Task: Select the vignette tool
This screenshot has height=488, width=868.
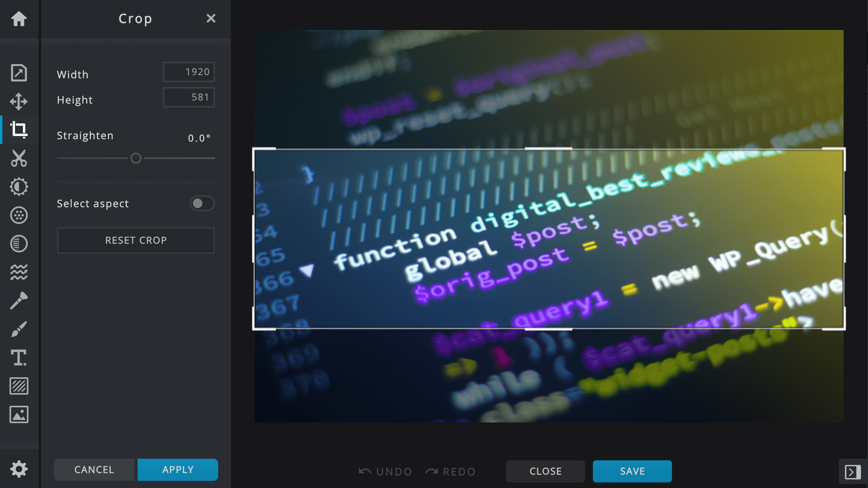Action: (19, 244)
